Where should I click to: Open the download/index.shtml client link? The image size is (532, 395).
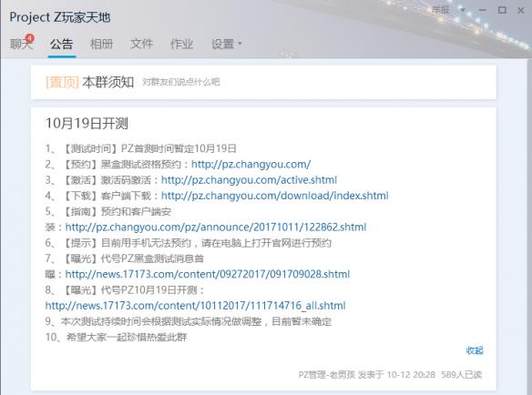(x=275, y=196)
